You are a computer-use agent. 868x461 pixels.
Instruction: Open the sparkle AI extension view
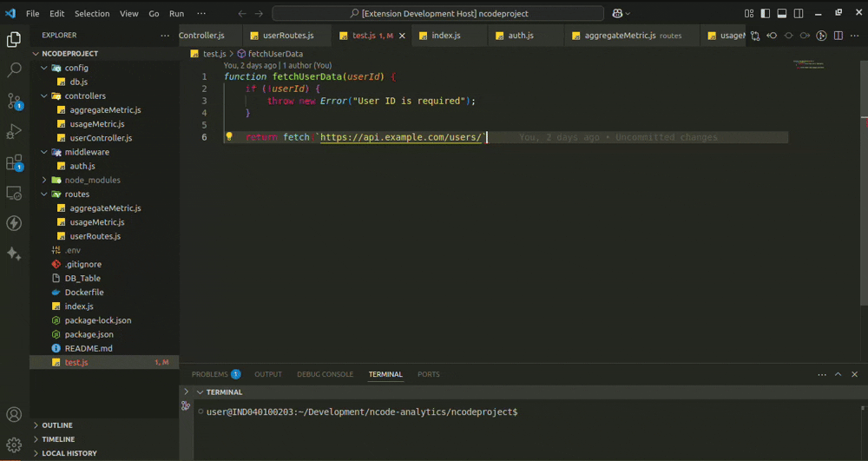coord(14,254)
